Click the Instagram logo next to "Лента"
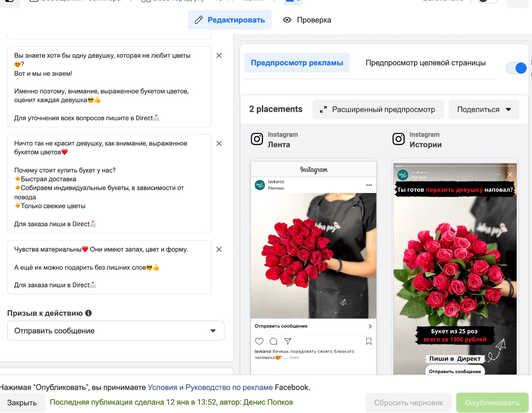 tap(257, 139)
